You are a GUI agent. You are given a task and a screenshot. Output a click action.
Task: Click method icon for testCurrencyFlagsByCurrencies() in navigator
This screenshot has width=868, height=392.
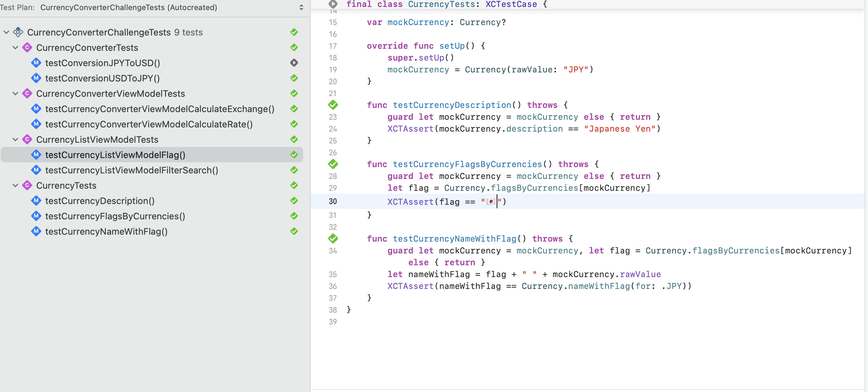36,216
